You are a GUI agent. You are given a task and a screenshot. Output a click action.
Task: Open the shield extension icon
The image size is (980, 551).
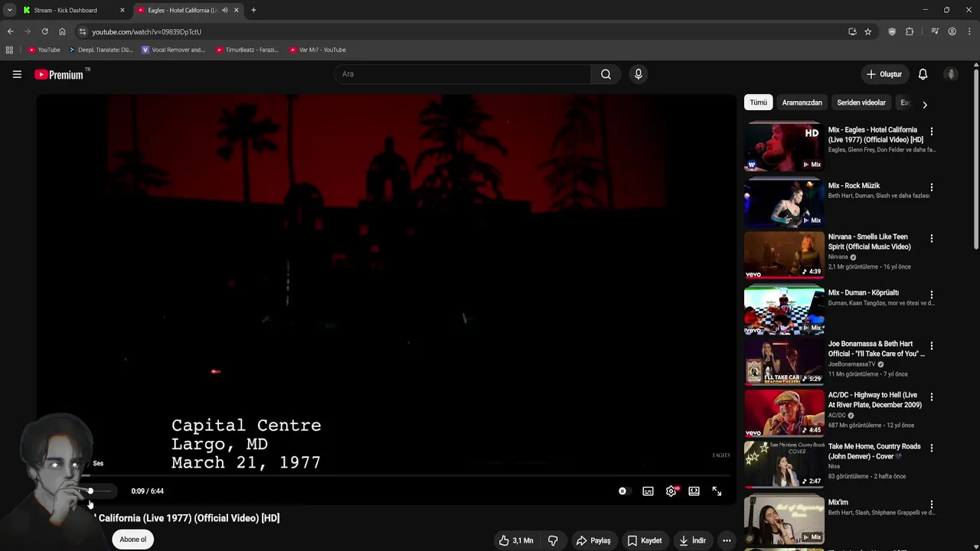click(x=892, y=31)
